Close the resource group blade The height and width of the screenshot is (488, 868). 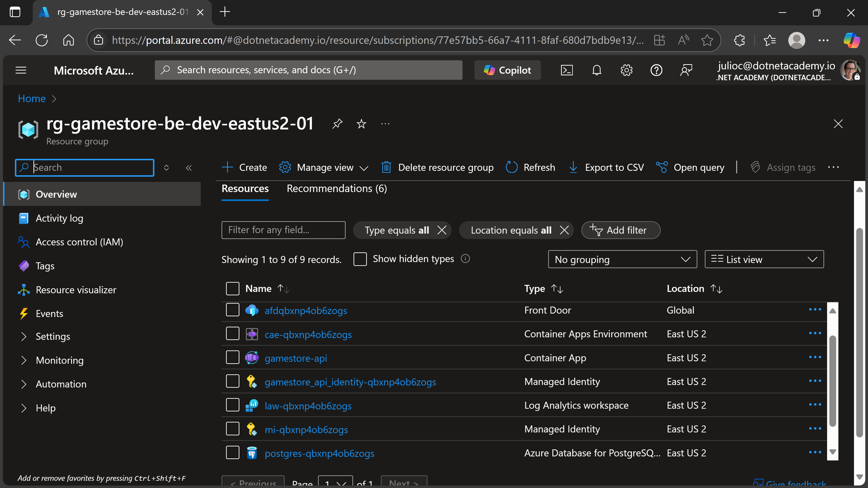838,124
